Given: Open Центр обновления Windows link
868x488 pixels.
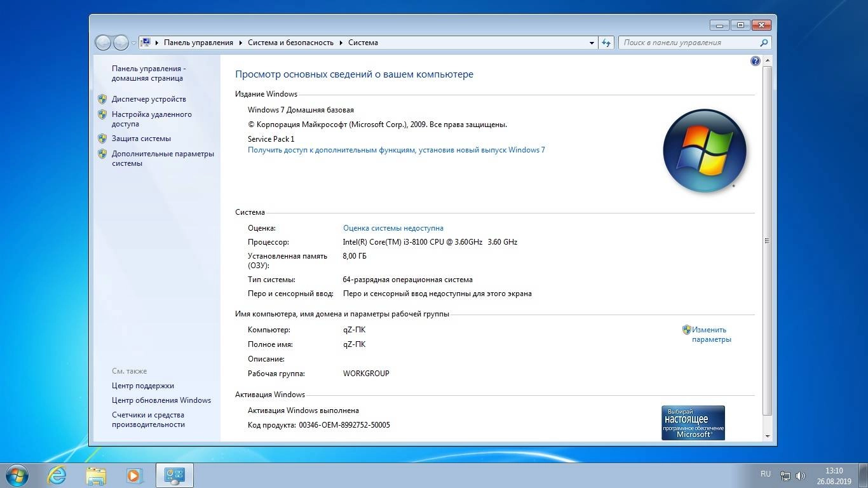Looking at the screenshot, I should (x=161, y=400).
